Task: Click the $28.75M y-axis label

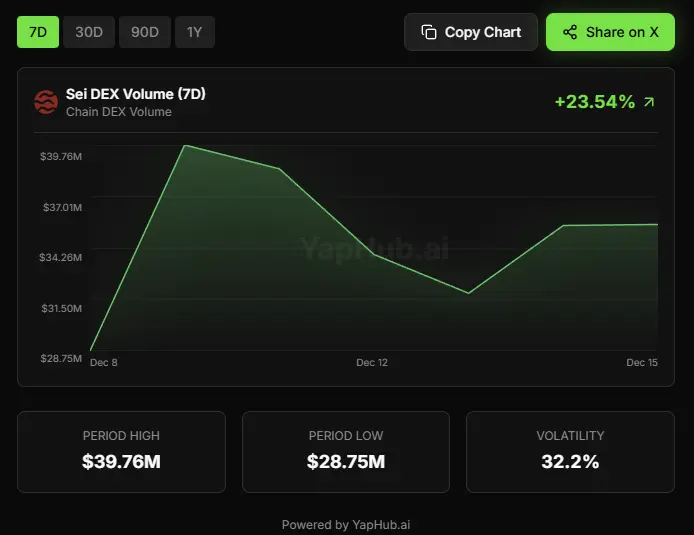Action: point(61,358)
